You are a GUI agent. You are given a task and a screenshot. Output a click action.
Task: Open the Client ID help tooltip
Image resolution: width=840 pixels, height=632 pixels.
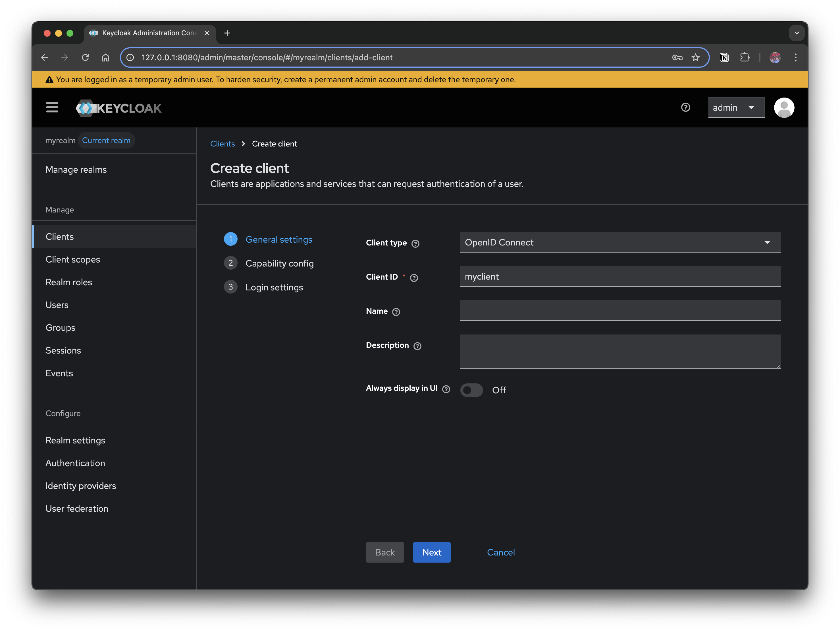[x=413, y=278]
